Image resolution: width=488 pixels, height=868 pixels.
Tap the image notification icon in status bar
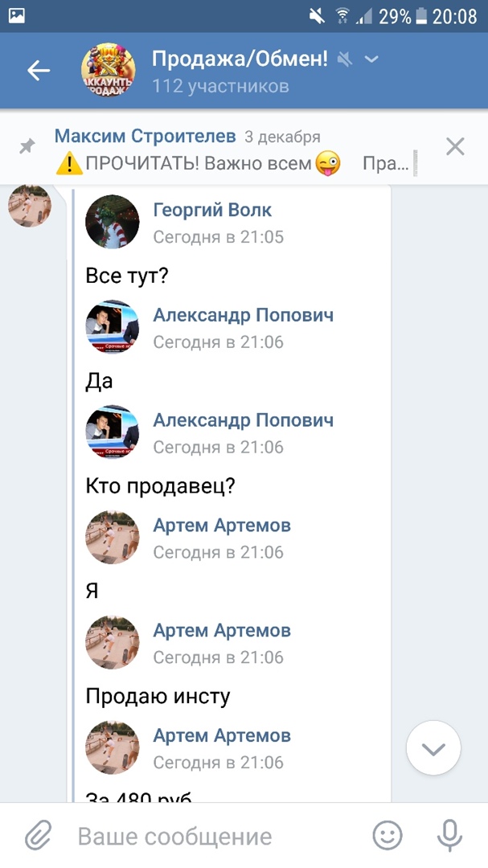[16, 15]
